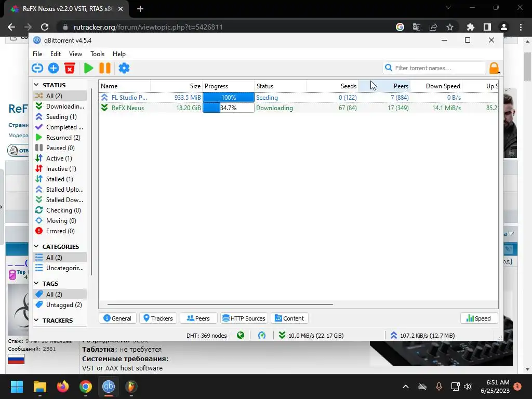
Task: Open the Edit menu
Action: [x=55, y=54]
